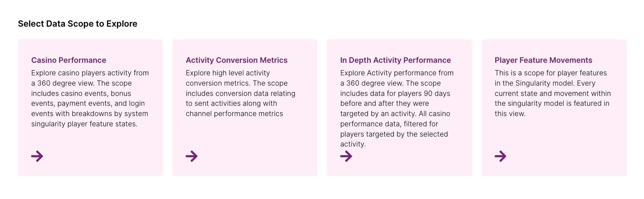Open Player Feature Movements using its arrow
Screen dimensions: 644x199
click(501, 156)
